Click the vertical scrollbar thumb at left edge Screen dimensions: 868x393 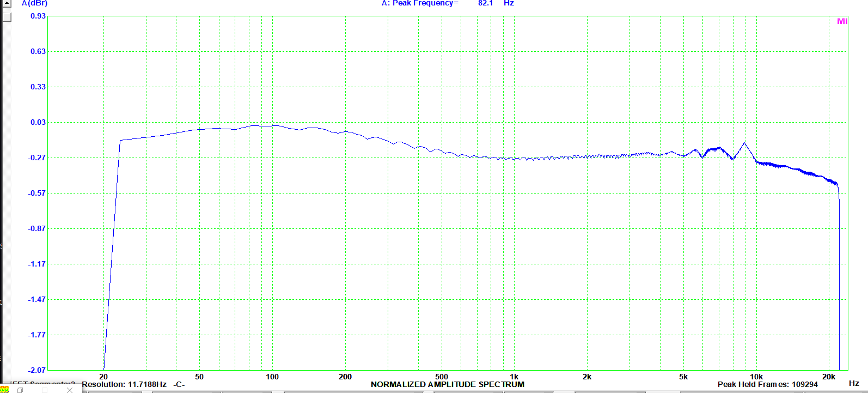point(7,16)
